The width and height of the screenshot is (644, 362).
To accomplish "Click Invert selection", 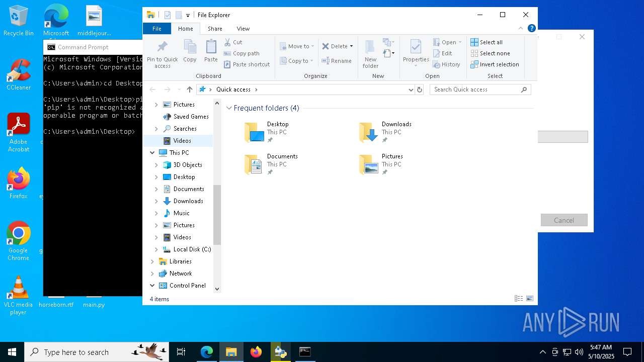I will point(495,64).
